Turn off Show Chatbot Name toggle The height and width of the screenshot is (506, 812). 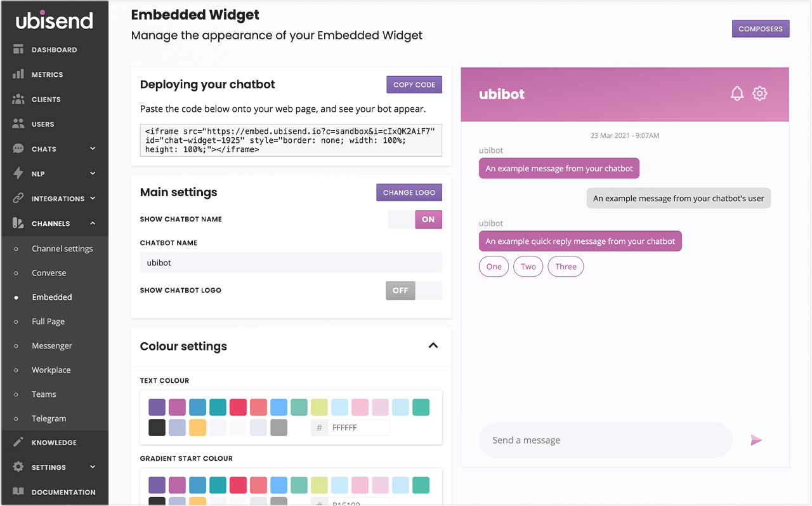pyautogui.click(x=415, y=219)
